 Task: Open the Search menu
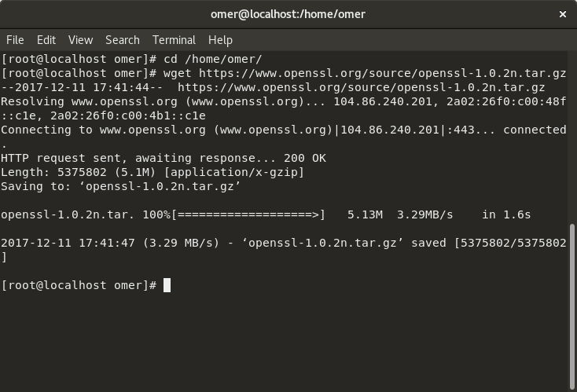(x=122, y=39)
